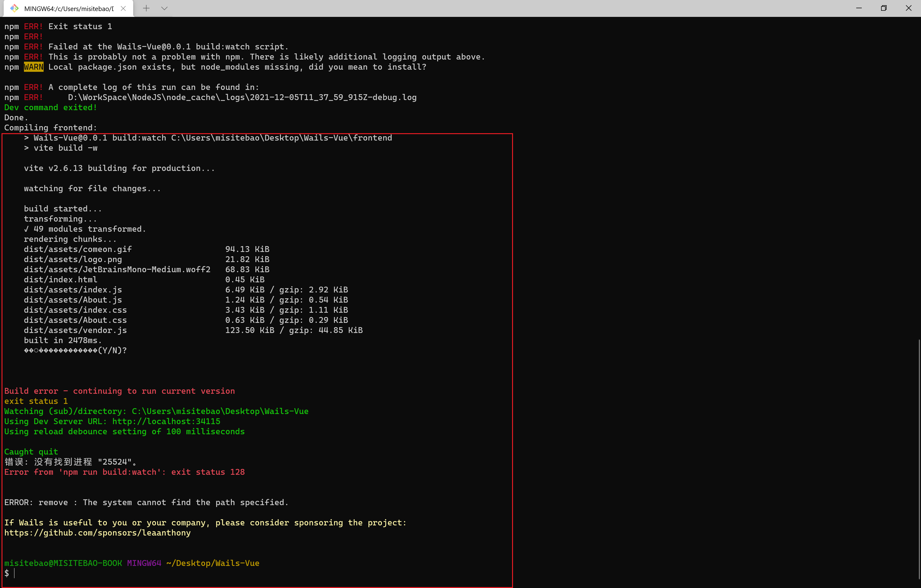921x588 pixels.
Task: Click the terminal prompt input line
Action: pyautogui.click(x=15, y=573)
